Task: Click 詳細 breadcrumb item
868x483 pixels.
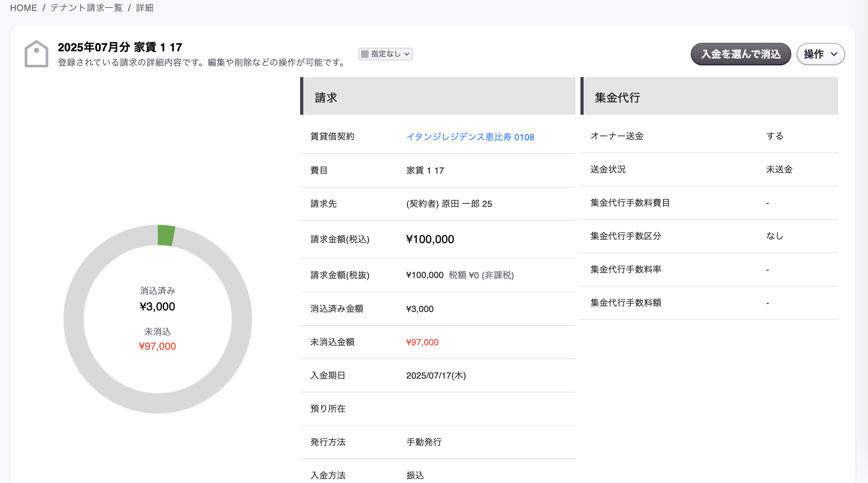Action: [x=145, y=8]
